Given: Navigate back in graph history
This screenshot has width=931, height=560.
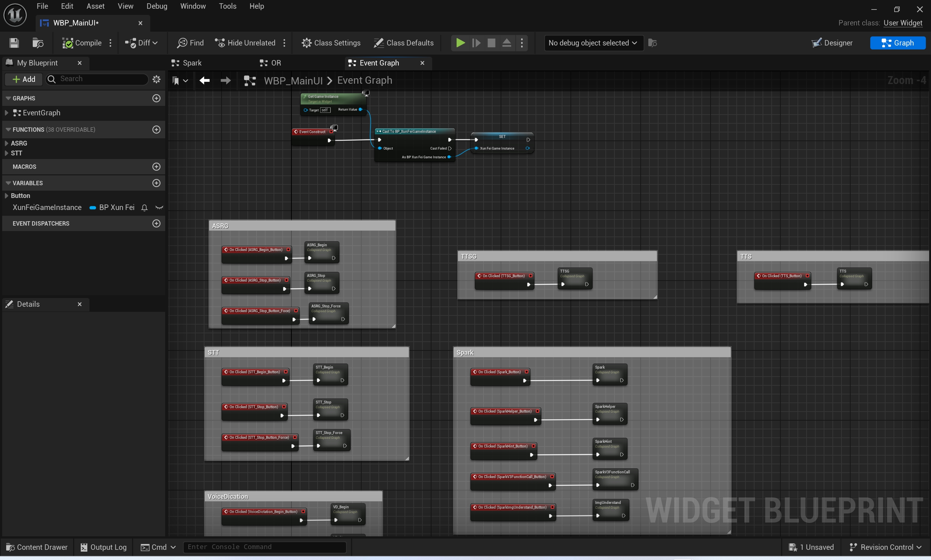Looking at the screenshot, I should 204,80.
